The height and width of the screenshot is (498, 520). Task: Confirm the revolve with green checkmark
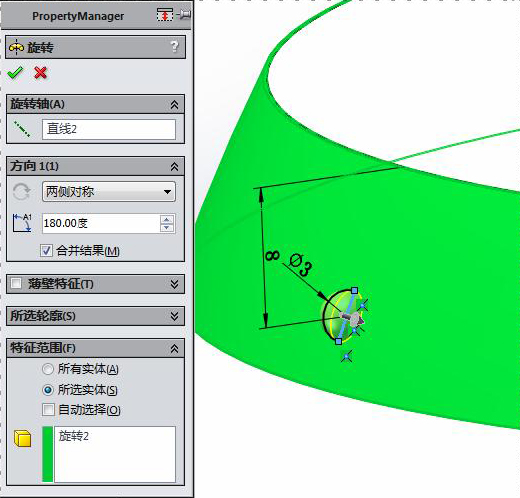coord(15,73)
